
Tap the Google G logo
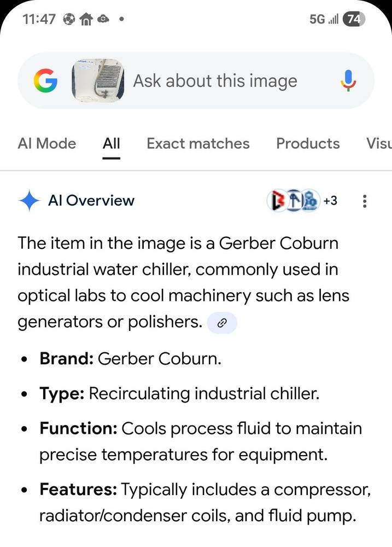pyautogui.click(x=45, y=82)
